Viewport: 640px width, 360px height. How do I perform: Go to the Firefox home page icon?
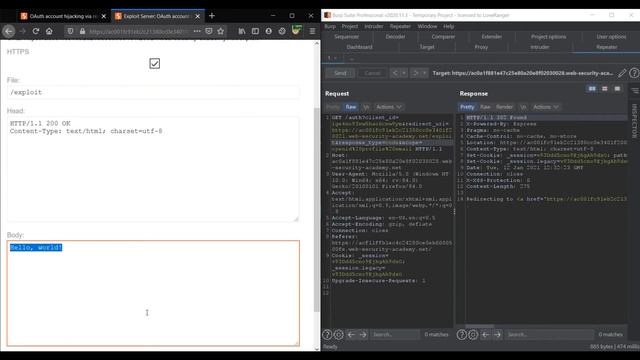coord(49,31)
